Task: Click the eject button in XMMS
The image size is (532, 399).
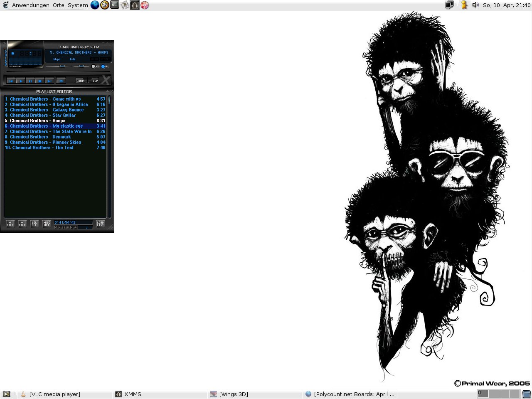Action: (61, 81)
